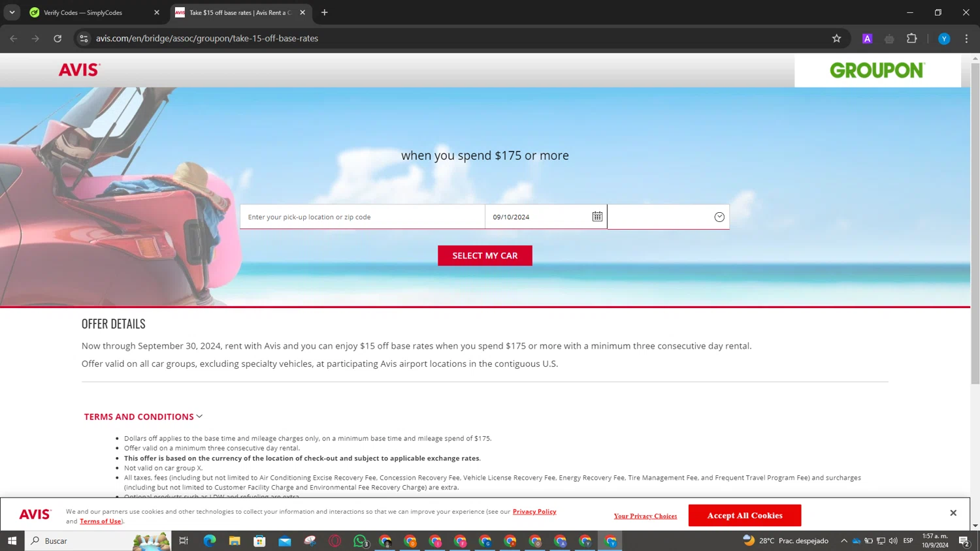Click the gray extension icon beside purple A
The image size is (980, 551).
[x=889, y=39]
